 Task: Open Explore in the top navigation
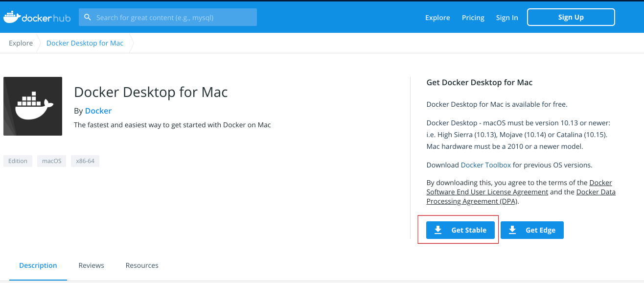point(437,18)
